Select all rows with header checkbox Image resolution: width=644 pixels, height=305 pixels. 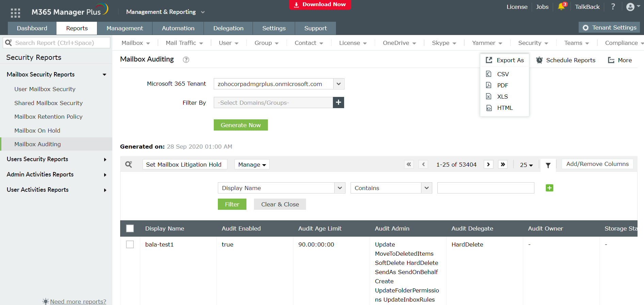coord(130,228)
